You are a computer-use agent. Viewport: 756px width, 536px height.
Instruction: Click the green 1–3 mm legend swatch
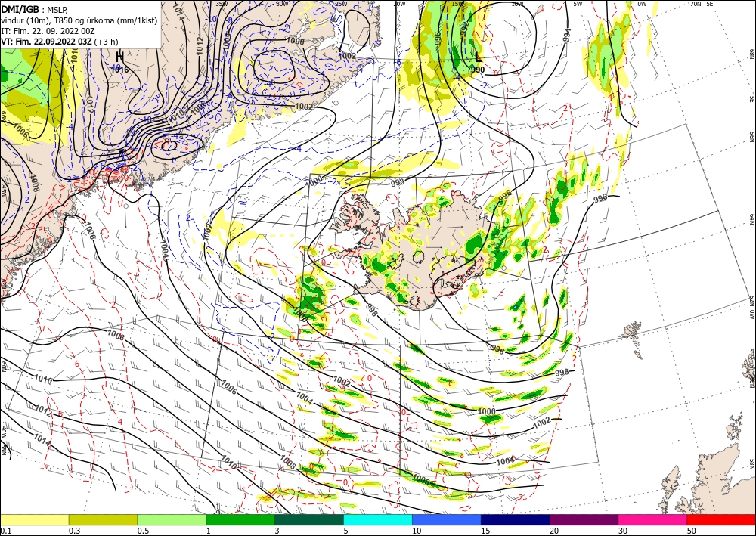(x=240, y=519)
